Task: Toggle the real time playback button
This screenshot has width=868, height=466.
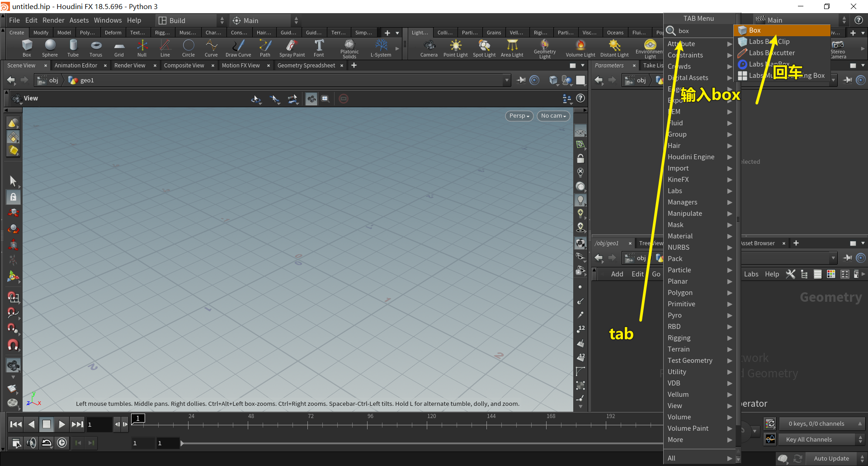Action: [x=62, y=443]
